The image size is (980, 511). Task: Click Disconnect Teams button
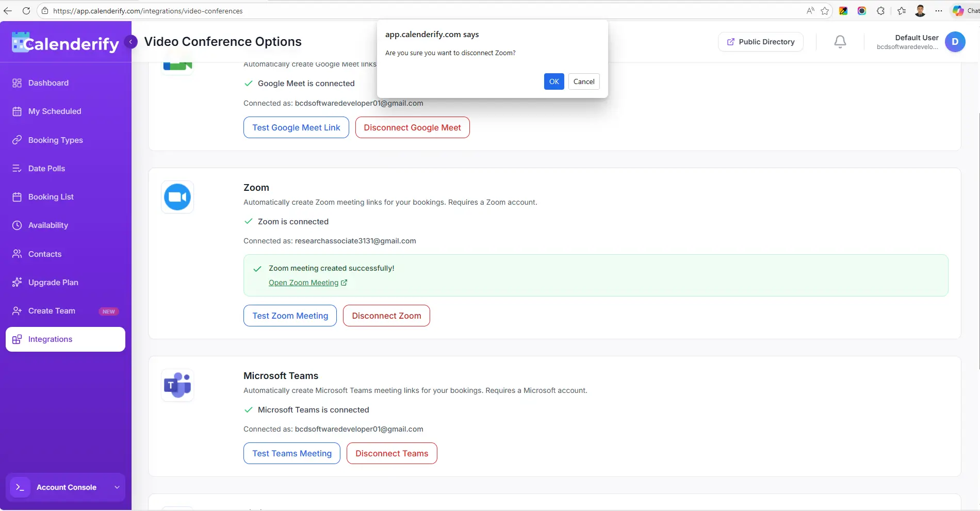click(x=391, y=453)
